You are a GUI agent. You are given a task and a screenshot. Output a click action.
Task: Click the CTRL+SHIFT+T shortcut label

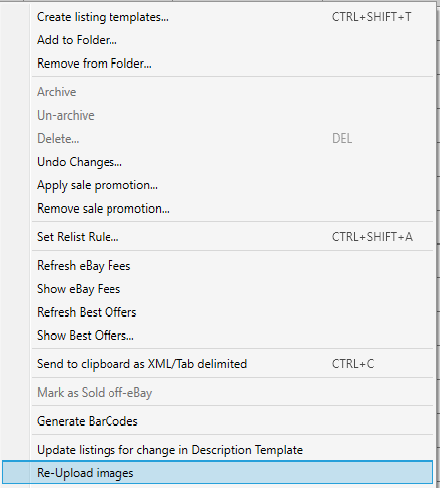(x=372, y=17)
